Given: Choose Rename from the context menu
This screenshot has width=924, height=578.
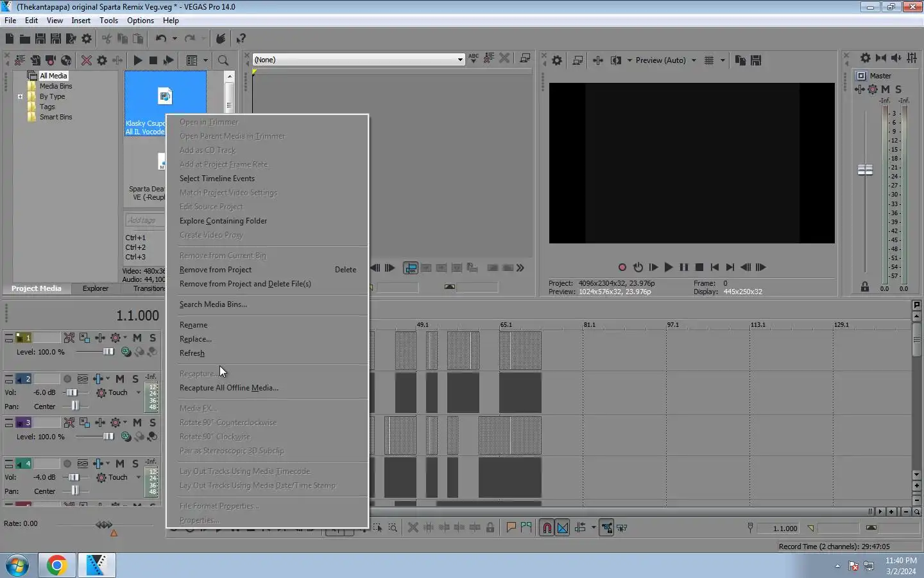Looking at the screenshot, I should (193, 325).
